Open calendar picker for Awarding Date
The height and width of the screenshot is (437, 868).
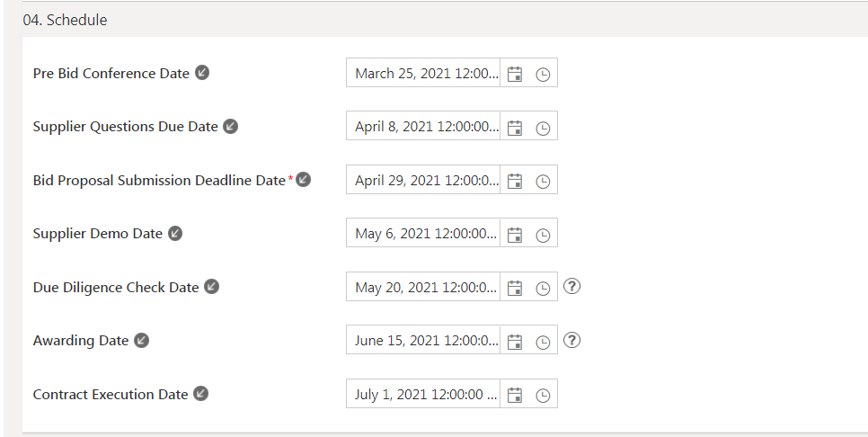515,342
